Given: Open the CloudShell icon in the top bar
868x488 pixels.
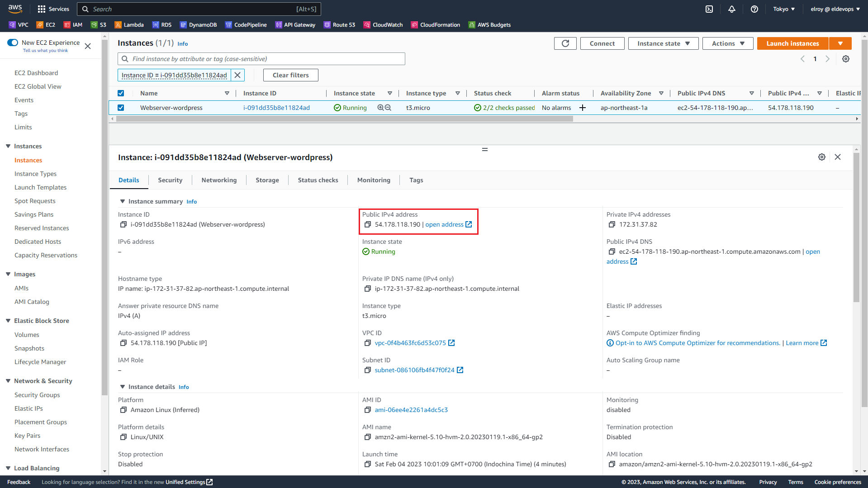Looking at the screenshot, I should (709, 9).
